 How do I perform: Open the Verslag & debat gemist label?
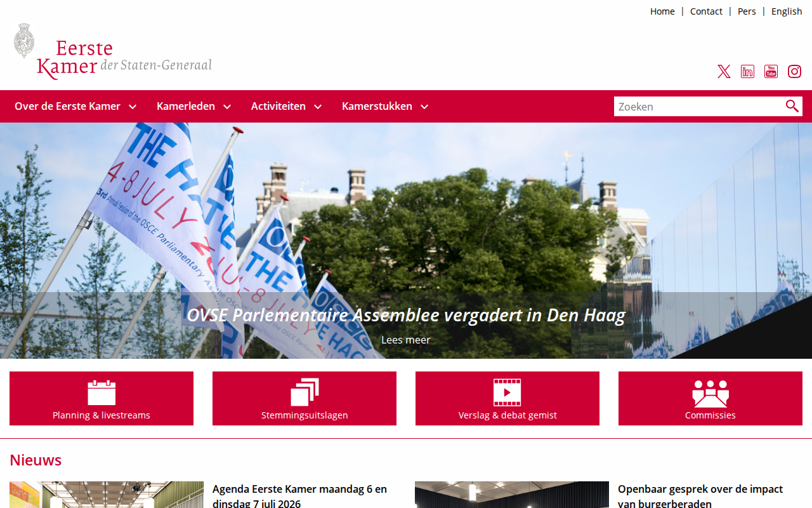point(507,415)
